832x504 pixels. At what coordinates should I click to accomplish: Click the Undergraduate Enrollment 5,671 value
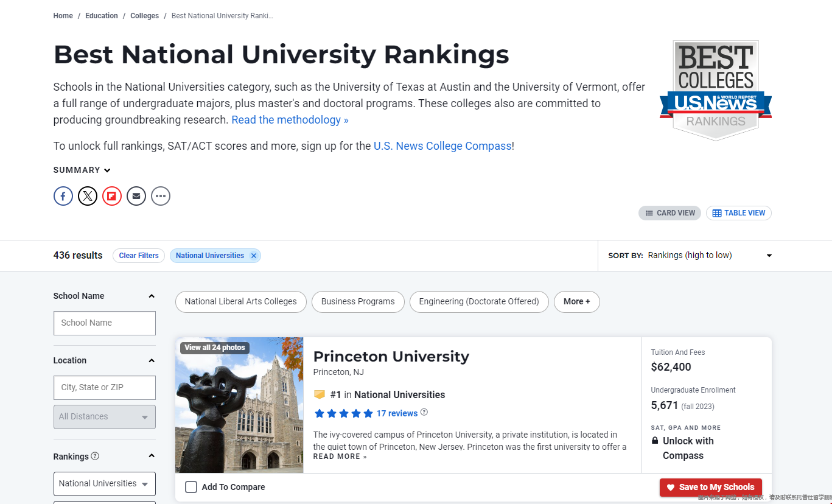tap(665, 405)
